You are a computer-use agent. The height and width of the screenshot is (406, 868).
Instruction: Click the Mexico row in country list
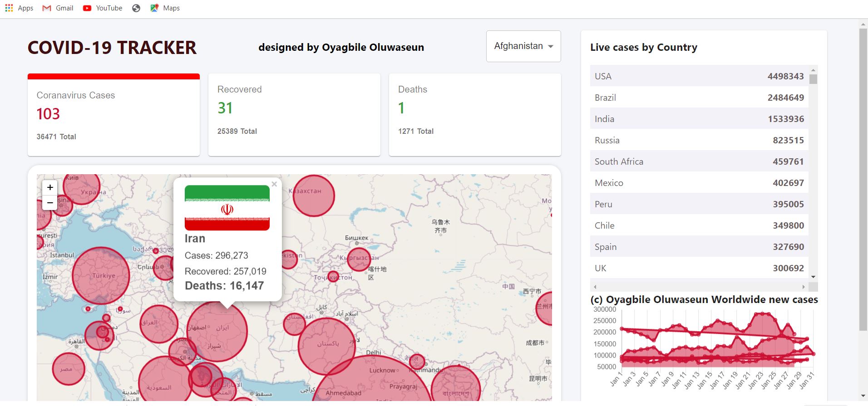(699, 183)
